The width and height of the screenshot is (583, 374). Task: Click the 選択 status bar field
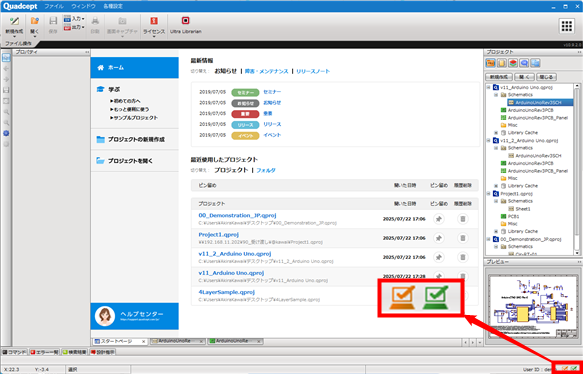(99, 370)
